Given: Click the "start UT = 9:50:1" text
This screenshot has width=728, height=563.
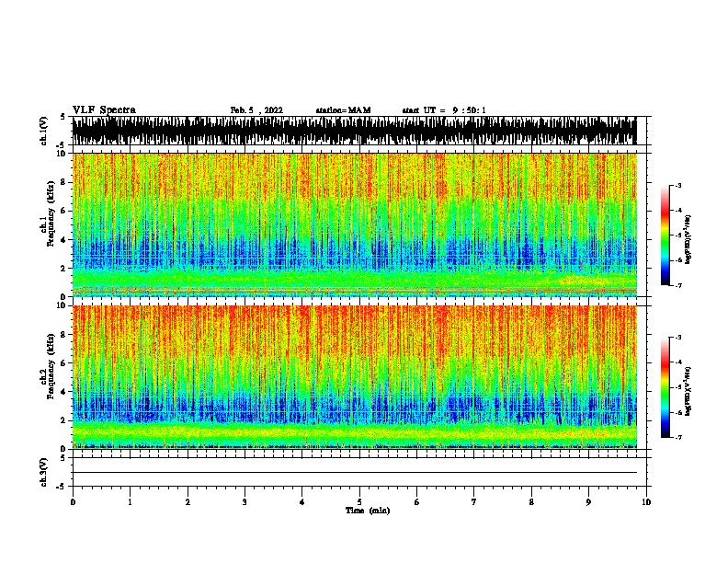Looking at the screenshot, I should pyautogui.click(x=444, y=110).
